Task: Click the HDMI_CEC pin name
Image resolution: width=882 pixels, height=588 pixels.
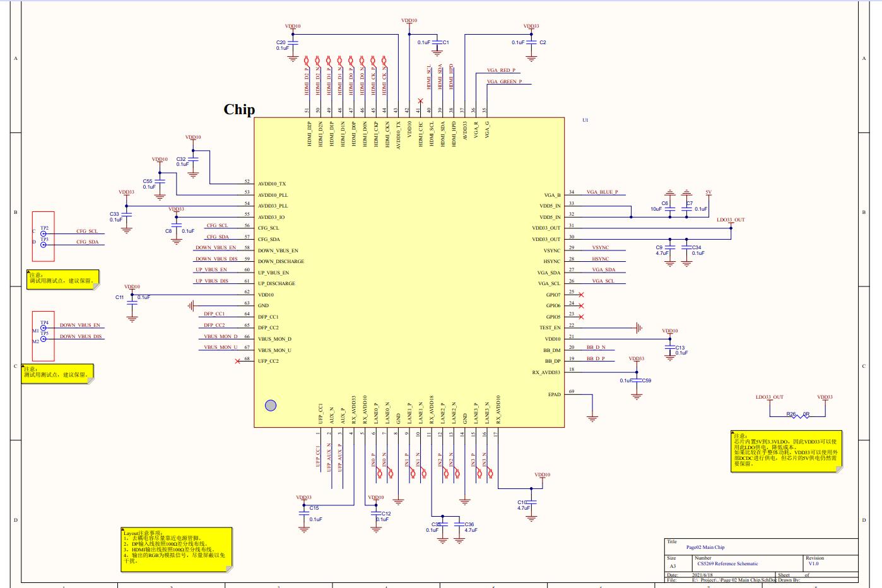Action: click(x=421, y=135)
